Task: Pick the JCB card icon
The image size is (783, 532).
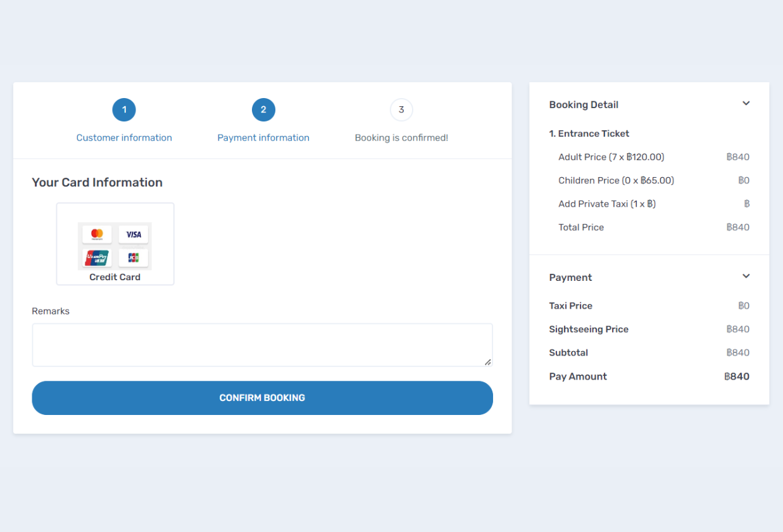Action: click(134, 257)
